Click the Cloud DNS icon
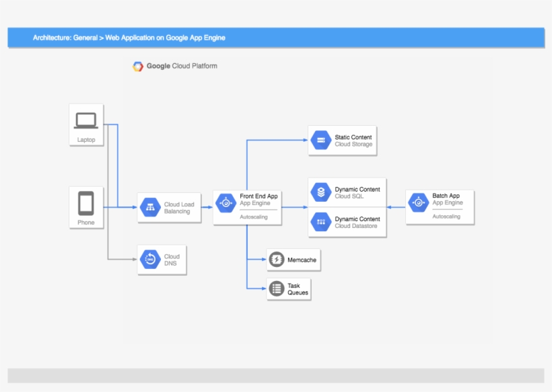552x392 pixels. (149, 259)
